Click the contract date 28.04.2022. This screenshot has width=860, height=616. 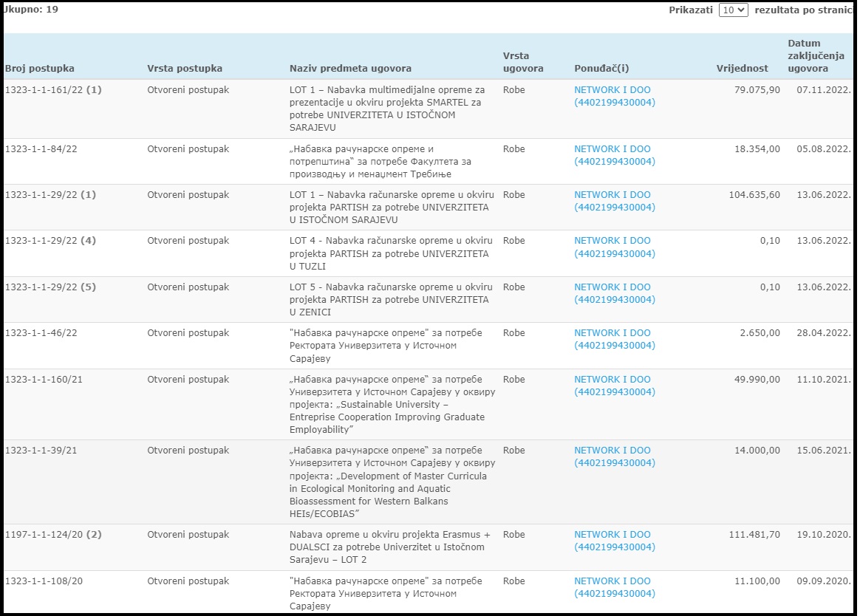point(824,333)
